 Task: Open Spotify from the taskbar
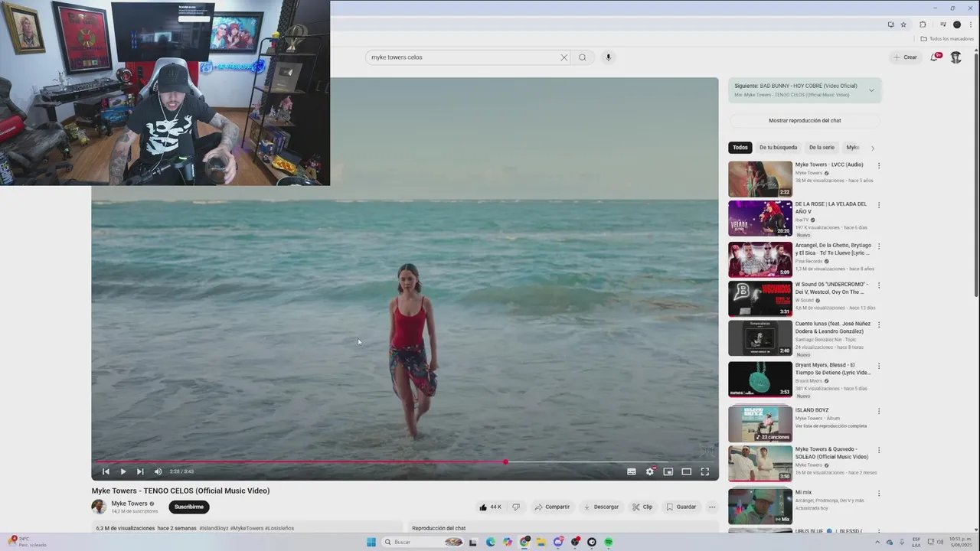(609, 542)
